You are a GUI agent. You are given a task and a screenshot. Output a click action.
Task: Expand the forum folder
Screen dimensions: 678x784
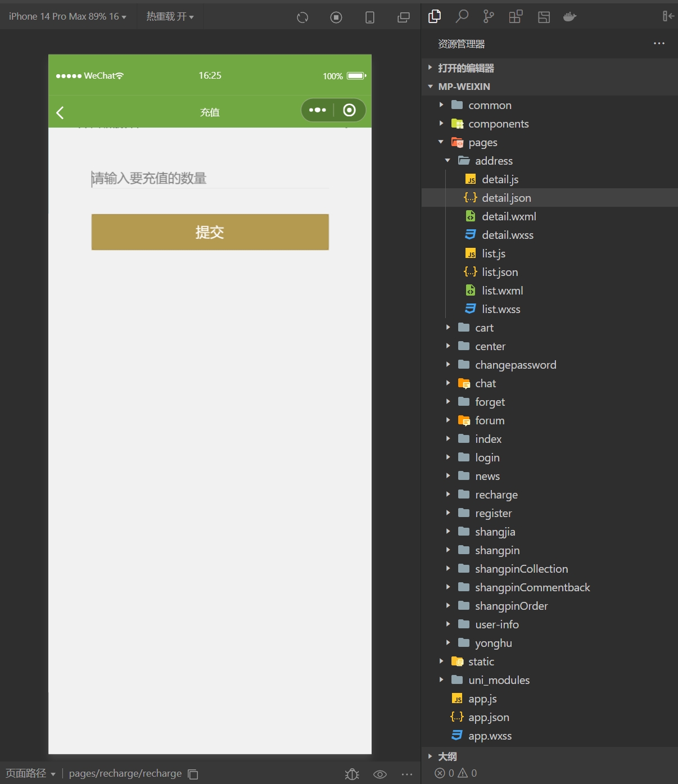click(549, 420)
